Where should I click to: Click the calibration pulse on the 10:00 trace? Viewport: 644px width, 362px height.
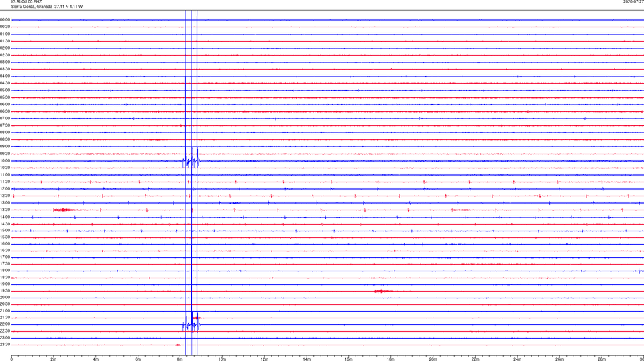coord(191,161)
